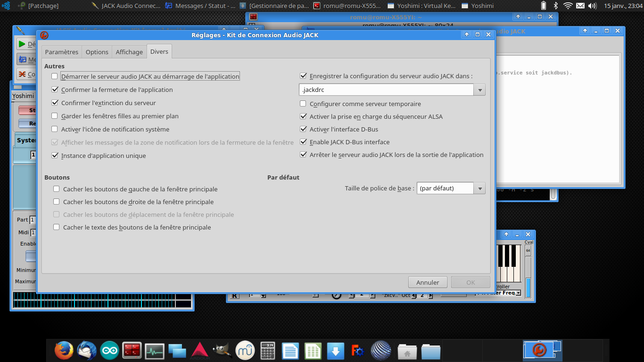This screenshot has height=362, width=644.
Task: Enable starting JACK server at application startup
Action: pyautogui.click(x=55, y=76)
